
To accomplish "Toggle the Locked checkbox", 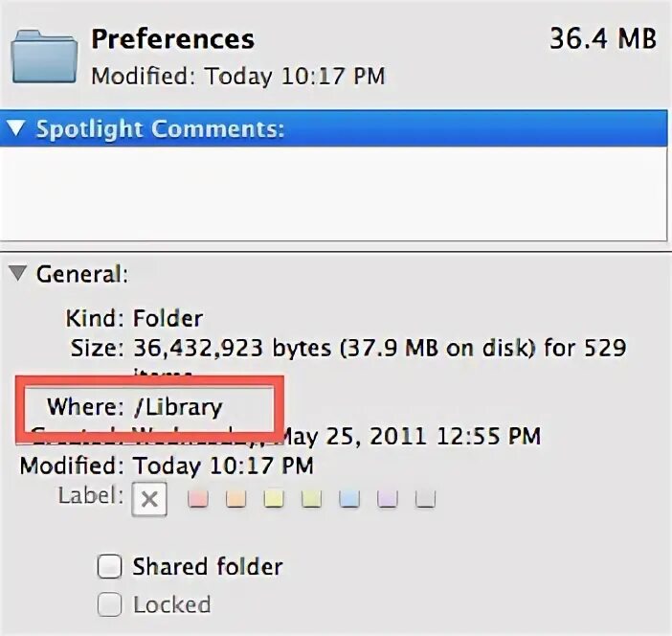I will 110,604.
